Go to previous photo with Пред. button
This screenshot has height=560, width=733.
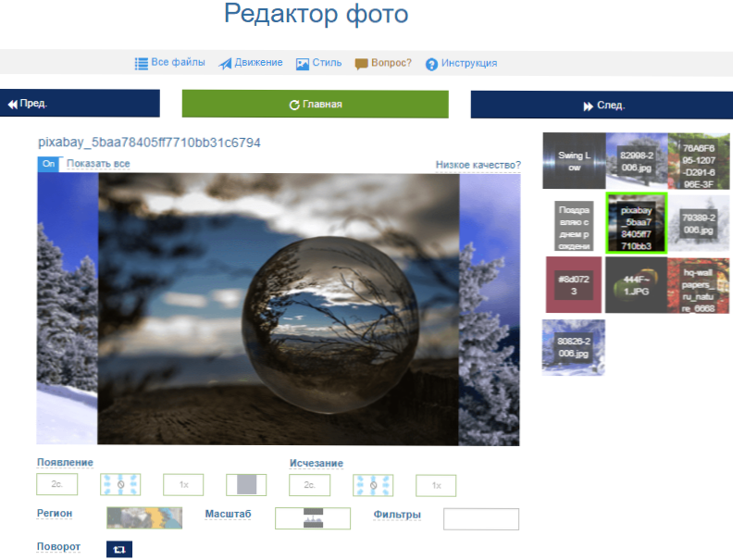pos(80,104)
